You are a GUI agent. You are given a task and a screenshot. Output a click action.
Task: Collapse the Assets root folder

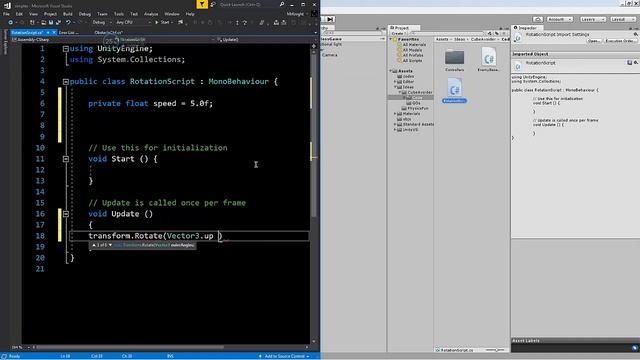coord(391,71)
